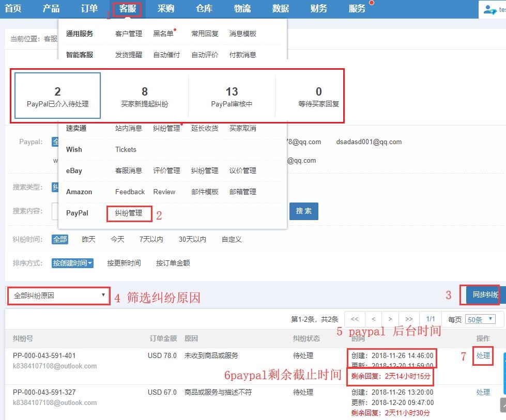Go to last page with >> button
The image size is (506, 420).
[x=409, y=319]
